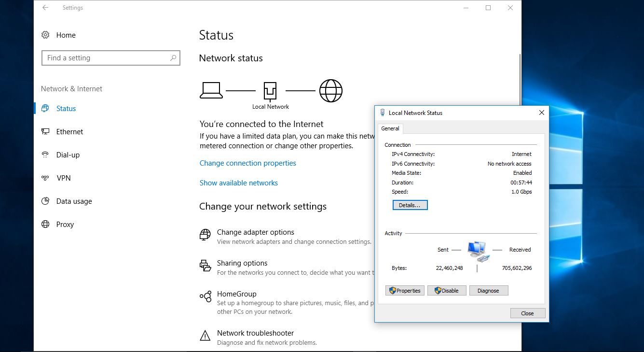
Task: Click Show available networks
Action: tap(238, 183)
